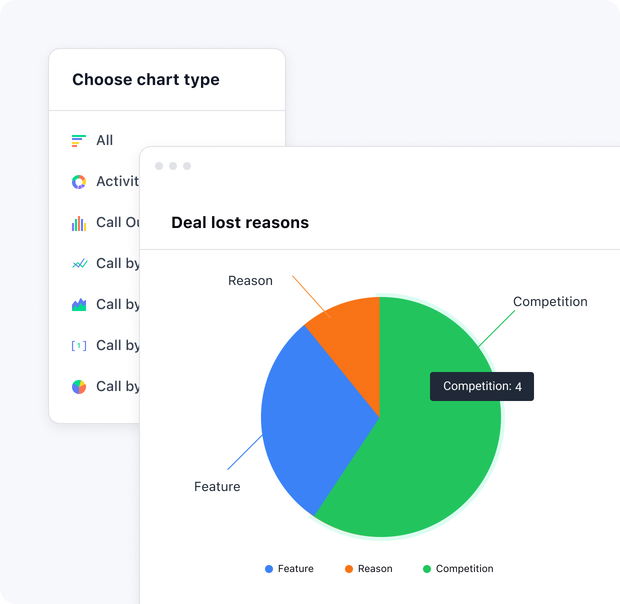Click the Feature callout label outside pie
This screenshot has height=604, width=620.
pos(217,487)
